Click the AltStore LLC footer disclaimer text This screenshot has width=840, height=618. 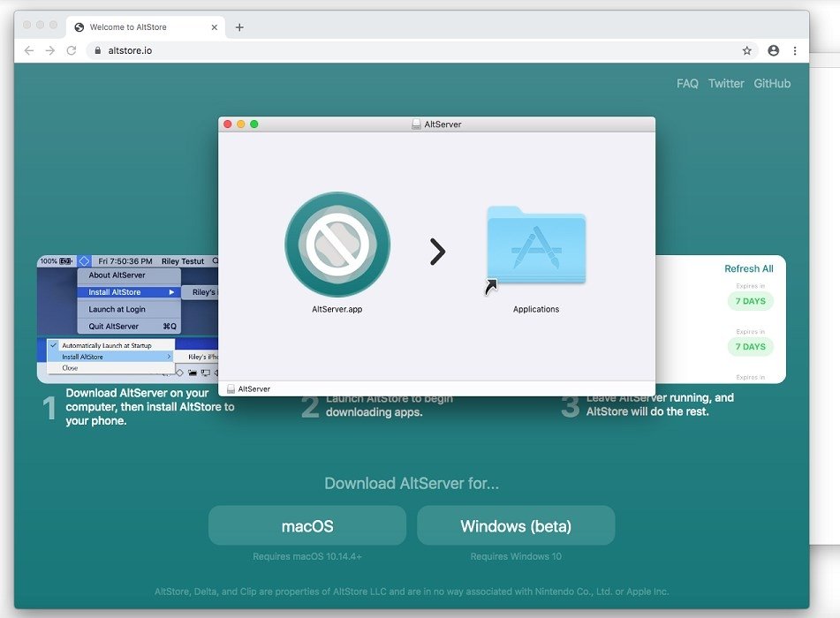click(x=412, y=592)
